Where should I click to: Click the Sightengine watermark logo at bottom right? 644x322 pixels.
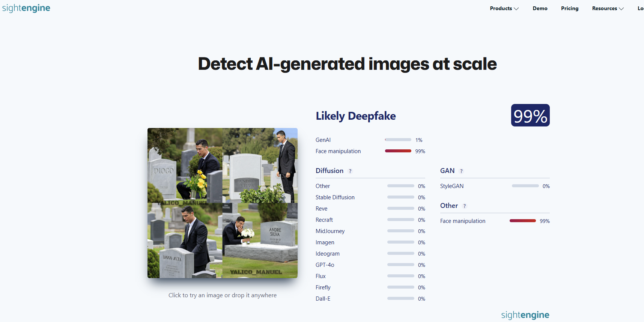pos(525,315)
